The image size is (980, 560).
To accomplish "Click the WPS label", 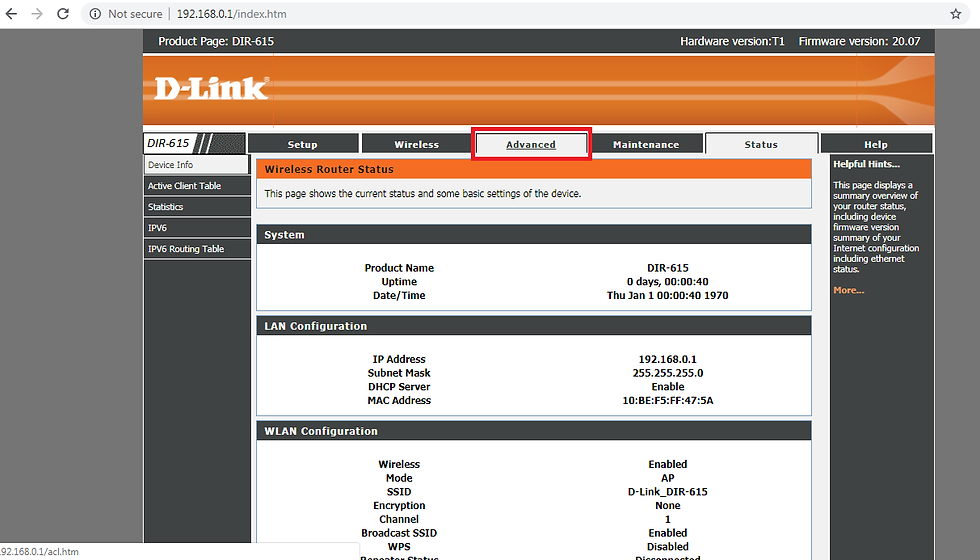I will pos(399,546).
